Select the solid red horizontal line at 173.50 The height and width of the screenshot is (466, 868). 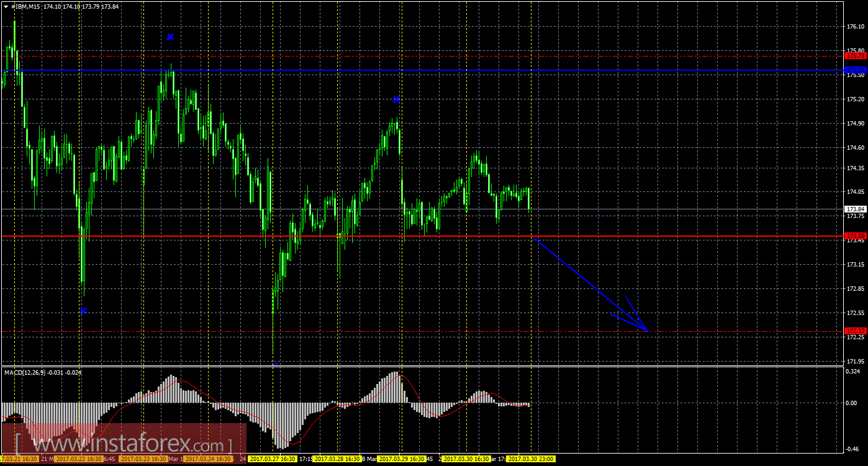coord(422,236)
